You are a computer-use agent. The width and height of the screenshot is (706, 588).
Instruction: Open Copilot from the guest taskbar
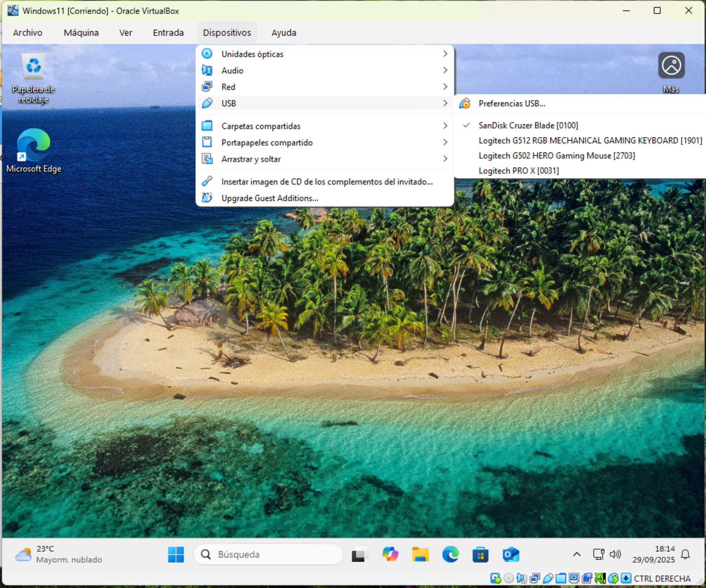click(x=390, y=554)
